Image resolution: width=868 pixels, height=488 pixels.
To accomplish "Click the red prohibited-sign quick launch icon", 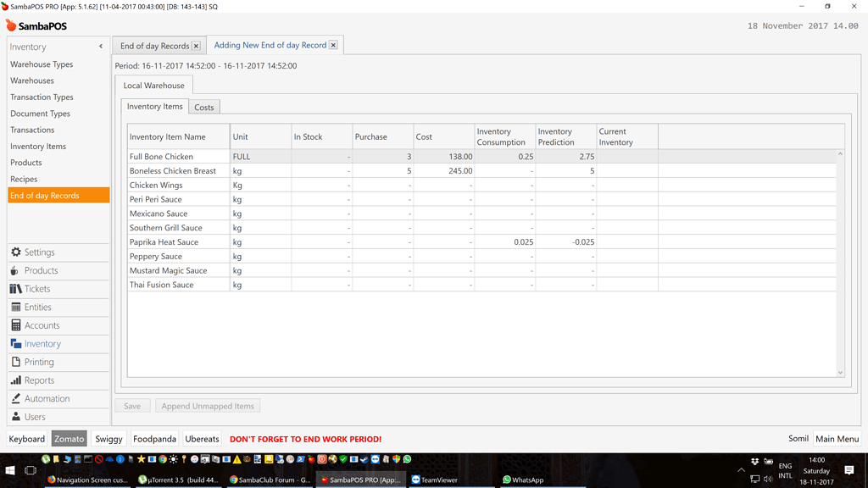I will (x=99, y=459).
